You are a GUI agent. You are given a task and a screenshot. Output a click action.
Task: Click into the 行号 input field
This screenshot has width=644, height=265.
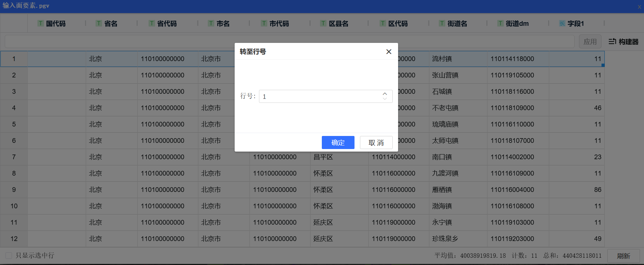tap(320, 96)
